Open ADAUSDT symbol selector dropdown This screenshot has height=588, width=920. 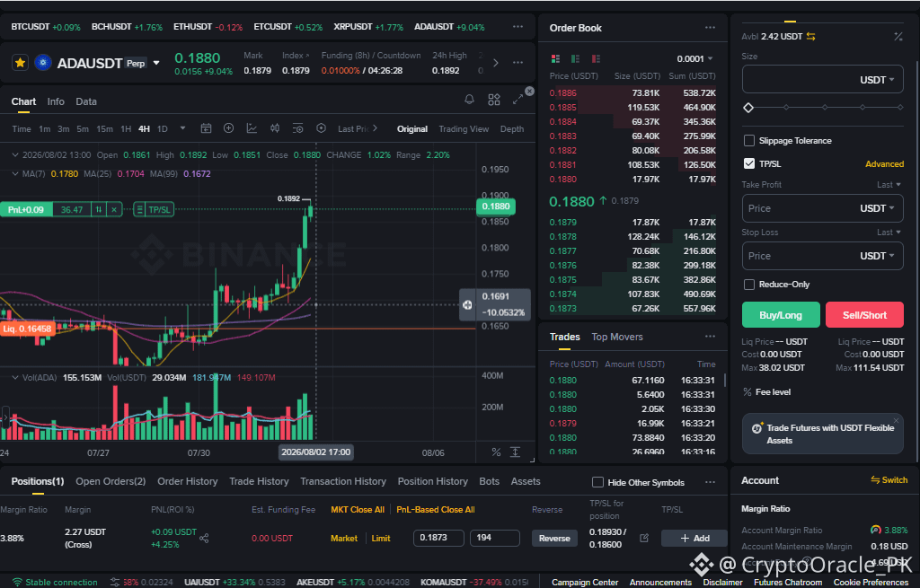pyautogui.click(x=156, y=63)
